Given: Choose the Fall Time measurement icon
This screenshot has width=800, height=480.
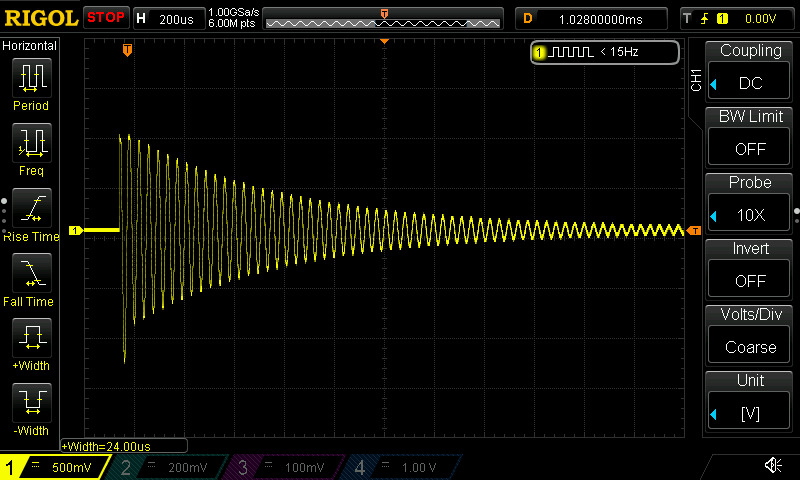Looking at the screenshot, I should (33, 273).
